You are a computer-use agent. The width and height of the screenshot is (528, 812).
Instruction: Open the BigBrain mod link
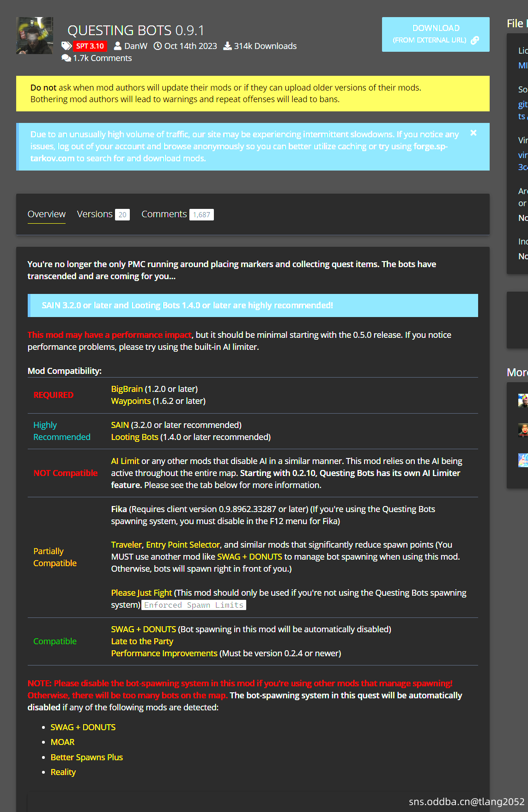tap(127, 389)
